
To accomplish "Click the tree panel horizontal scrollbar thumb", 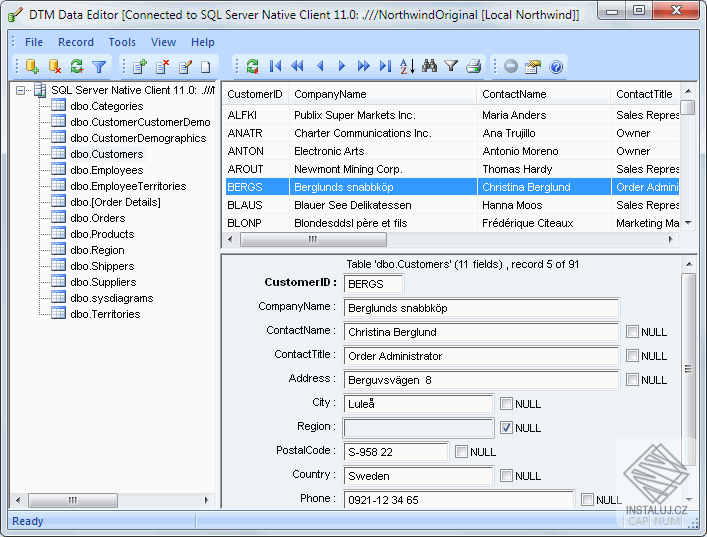I will click(73, 500).
